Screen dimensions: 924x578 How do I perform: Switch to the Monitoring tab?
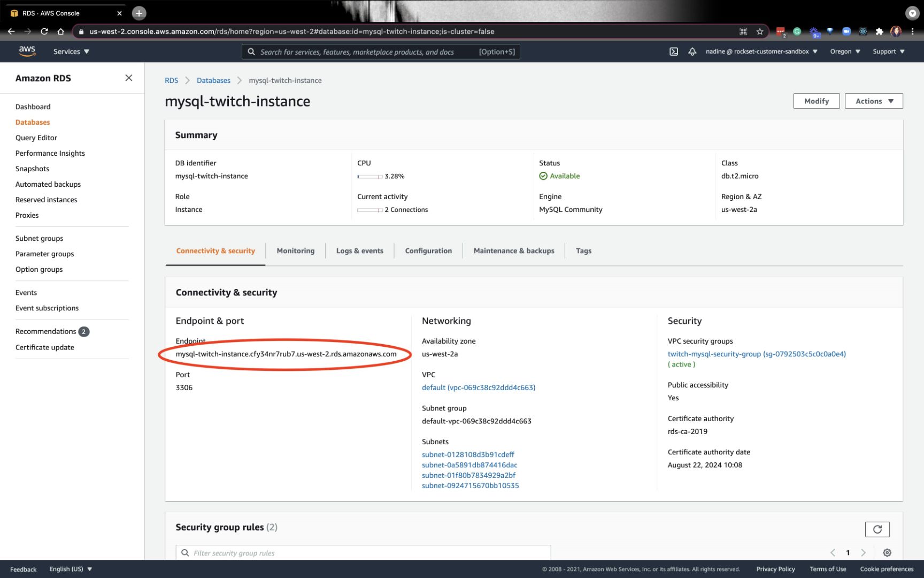pyautogui.click(x=296, y=251)
